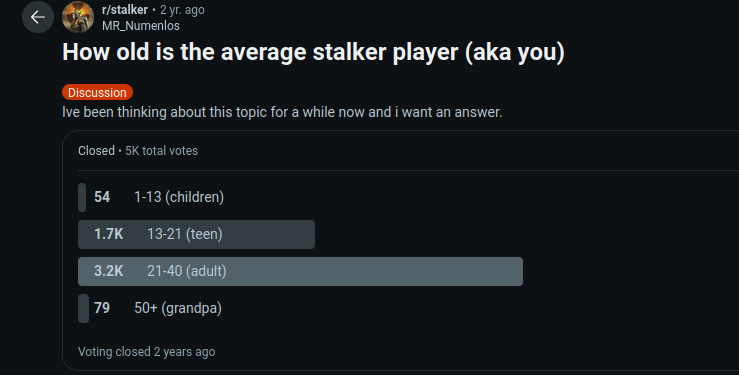Click the post body text

click(282, 112)
